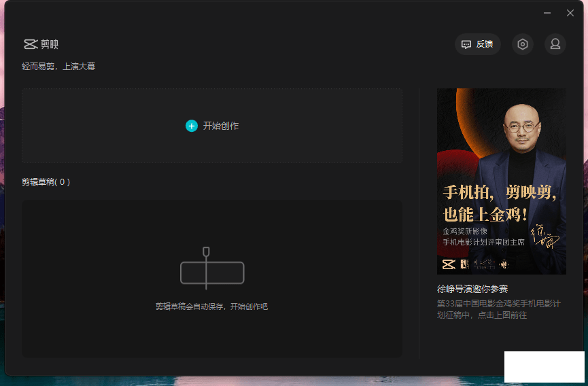
Task: Click the 轻而易剪，上演大幕 slogan
Action: click(x=58, y=67)
